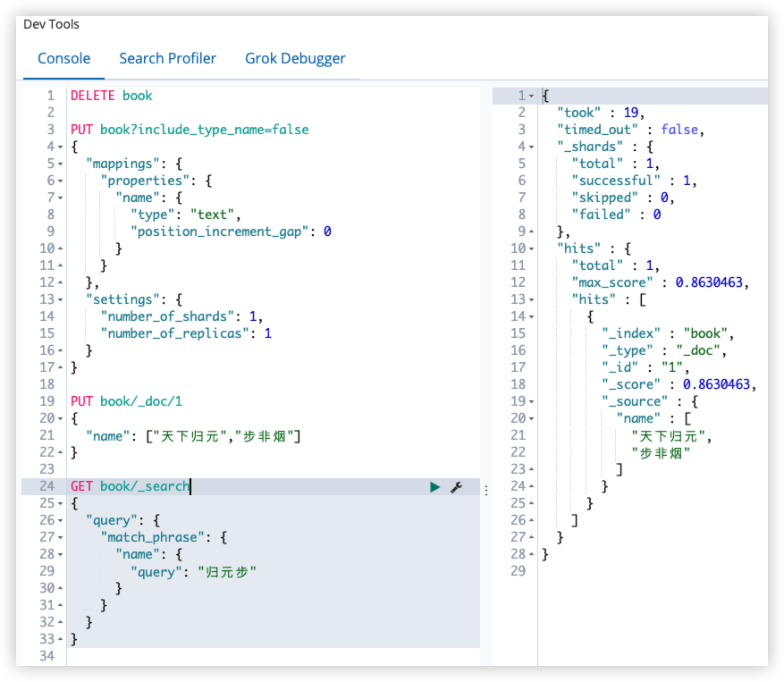The height and width of the screenshot is (682, 784).
Task: Collapse "hits" array at output line 13
Action: (x=532, y=300)
